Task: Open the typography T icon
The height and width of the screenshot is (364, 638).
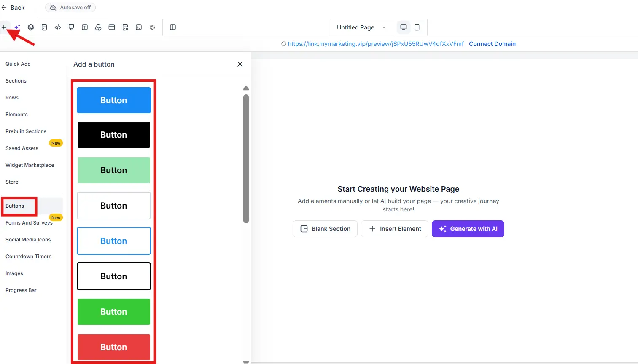Action: pos(85,27)
